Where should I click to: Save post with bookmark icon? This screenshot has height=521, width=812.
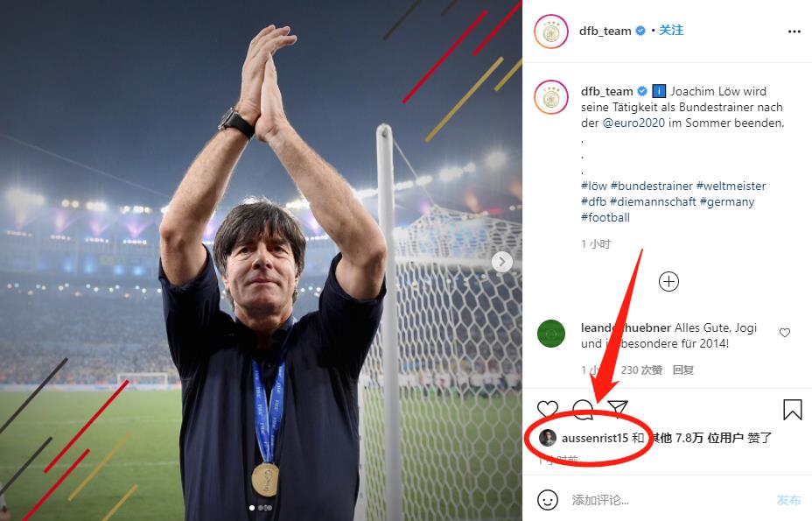click(x=792, y=409)
